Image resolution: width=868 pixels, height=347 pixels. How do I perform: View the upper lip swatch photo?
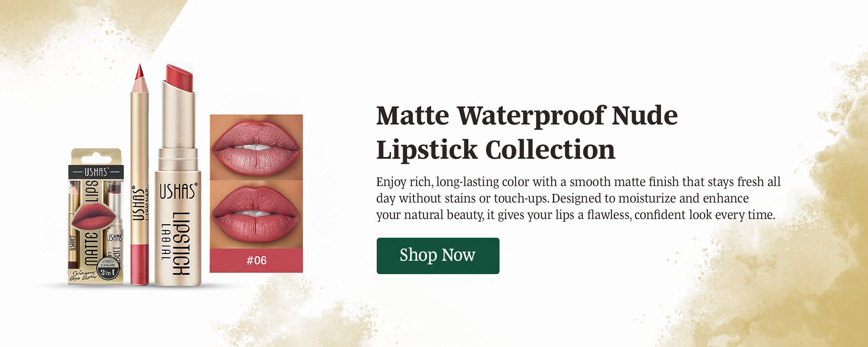256,147
